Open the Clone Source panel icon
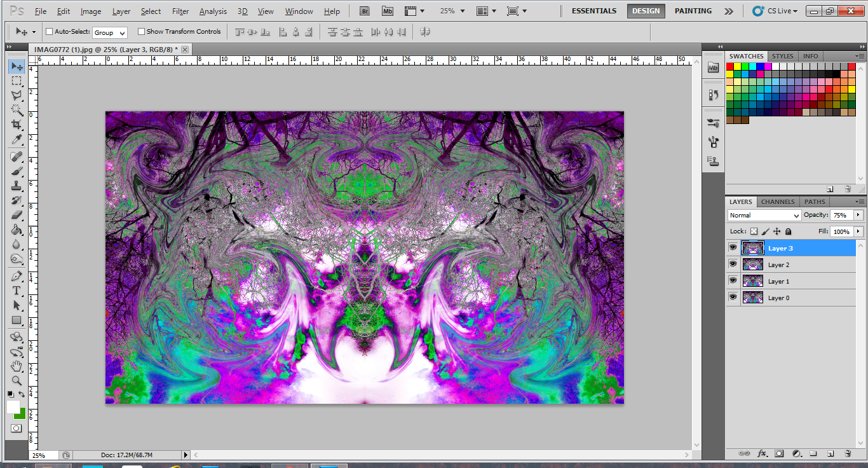The height and width of the screenshot is (468, 868). click(713, 161)
